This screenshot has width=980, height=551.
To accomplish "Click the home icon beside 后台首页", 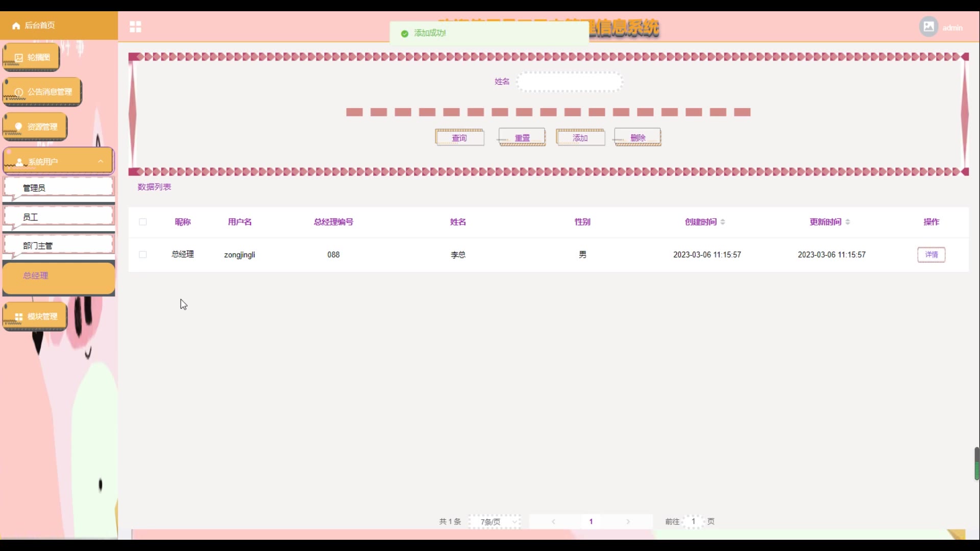I will (x=16, y=26).
